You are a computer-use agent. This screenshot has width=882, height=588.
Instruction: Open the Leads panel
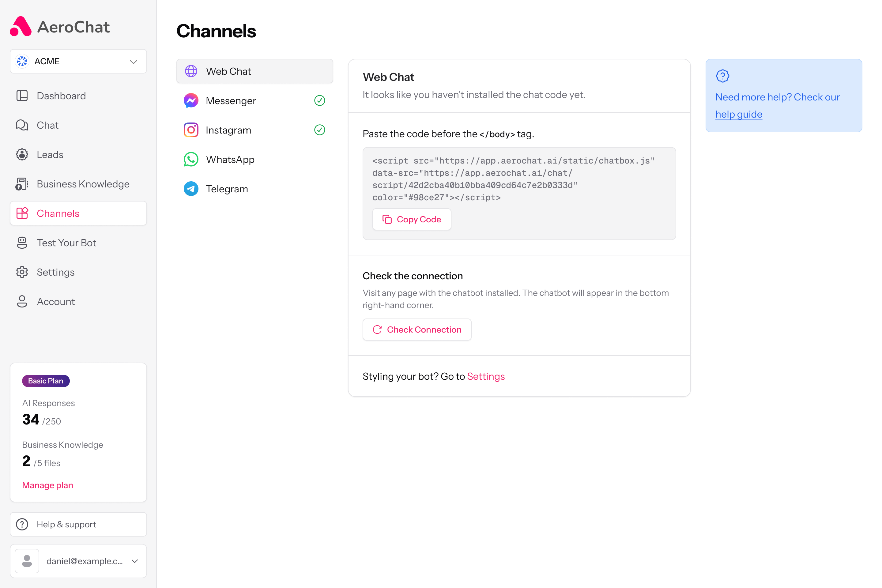(x=50, y=154)
